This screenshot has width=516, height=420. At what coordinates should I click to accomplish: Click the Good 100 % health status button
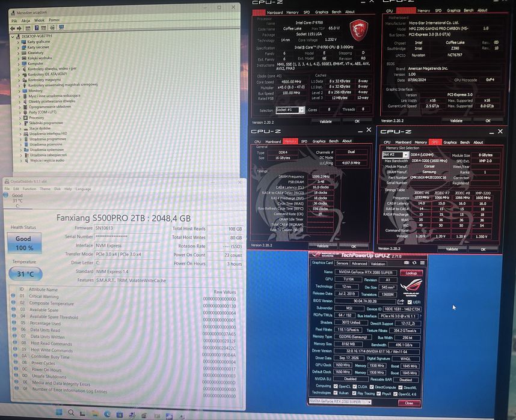(x=24, y=243)
